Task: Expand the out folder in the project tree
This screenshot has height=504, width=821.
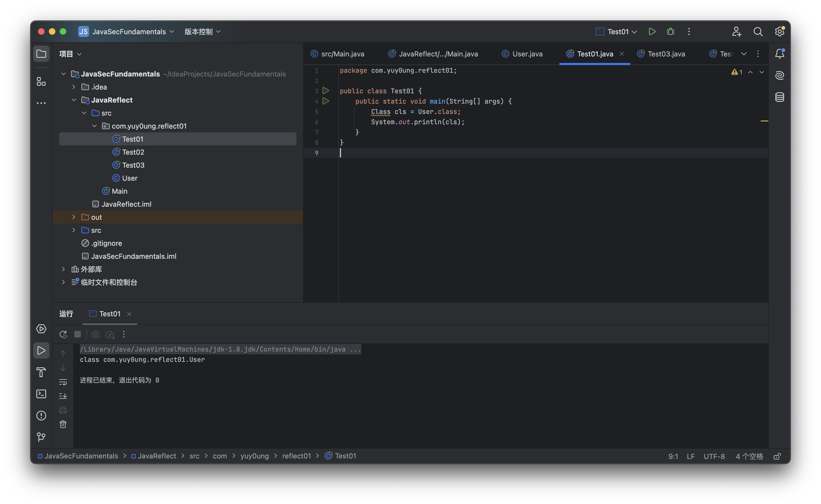Action: coord(74,217)
